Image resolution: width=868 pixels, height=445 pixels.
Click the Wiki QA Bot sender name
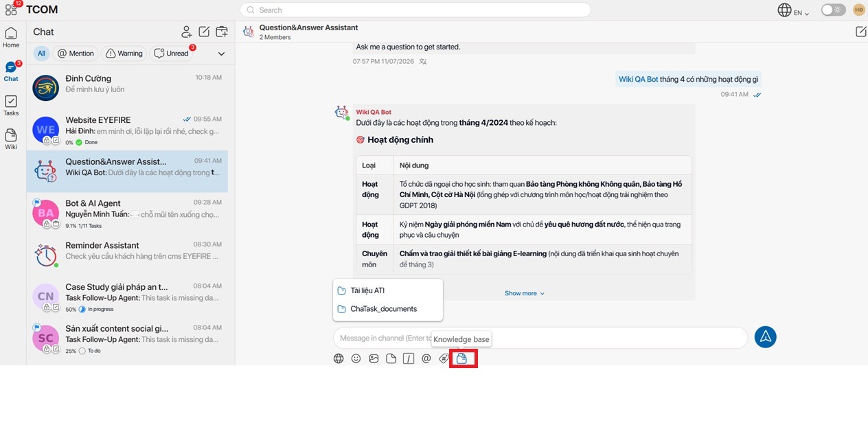(374, 112)
